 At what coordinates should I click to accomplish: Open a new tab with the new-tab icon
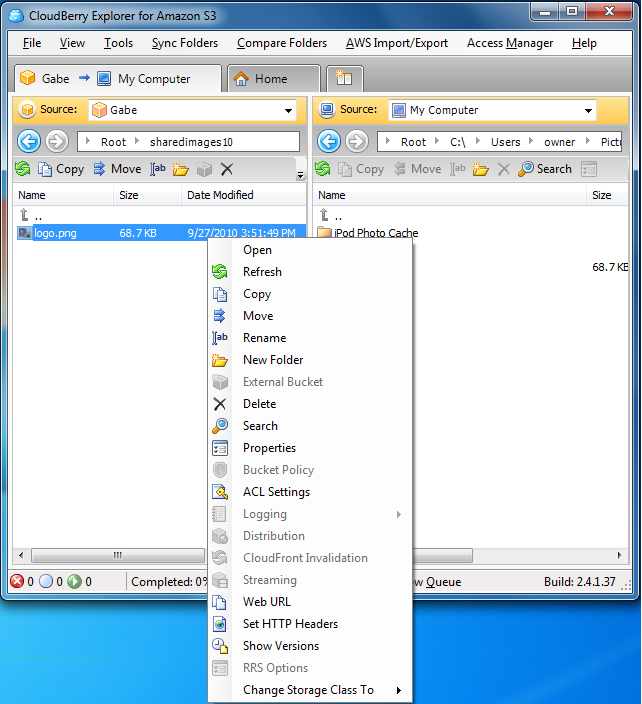344,79
